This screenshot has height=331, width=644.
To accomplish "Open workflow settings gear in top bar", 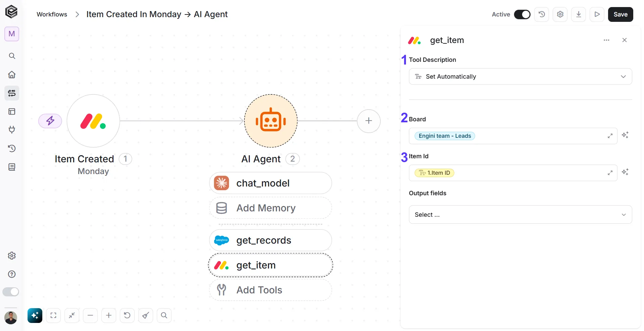I will (x=560, y=14).
